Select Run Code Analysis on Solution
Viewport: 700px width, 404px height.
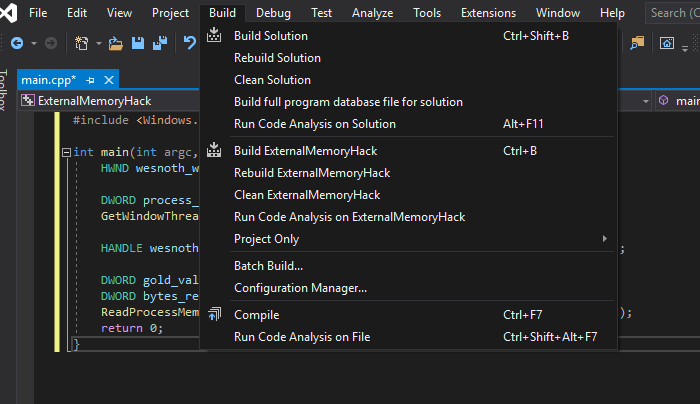408,124
